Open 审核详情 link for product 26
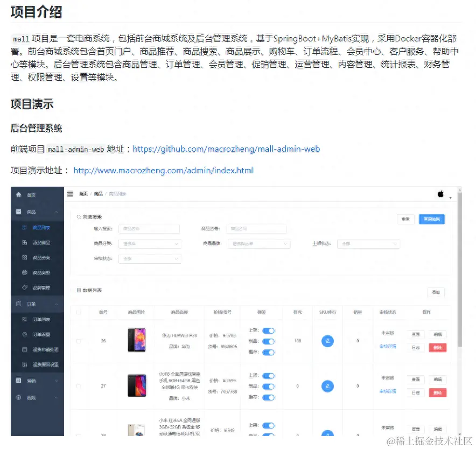 388,346
